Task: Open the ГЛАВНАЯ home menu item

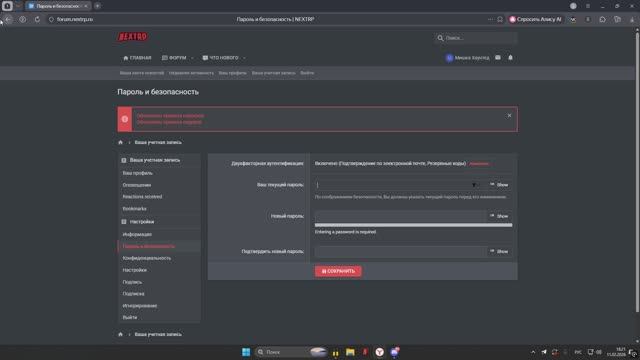Action: pos(137,58)
